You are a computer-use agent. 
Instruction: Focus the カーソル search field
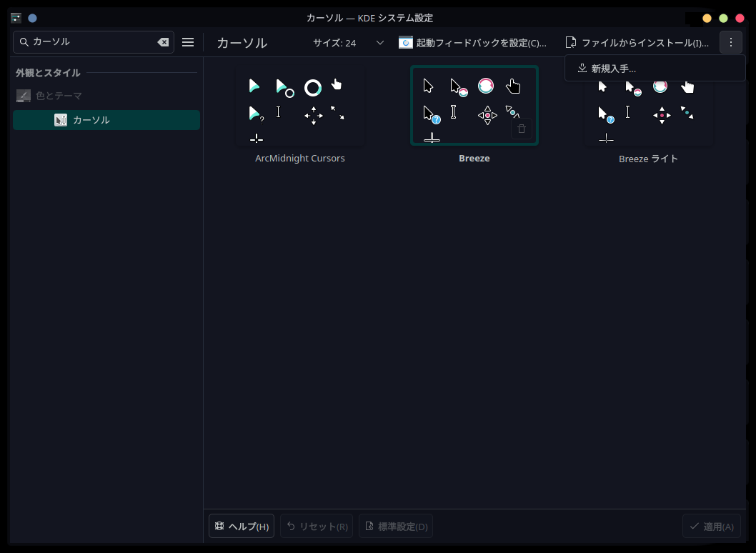click(x=93, y=42)
